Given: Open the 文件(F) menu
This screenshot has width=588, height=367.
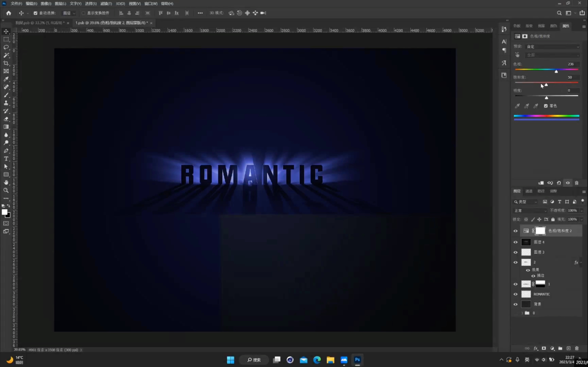Looking at the screenshot, I should (16, 4).
